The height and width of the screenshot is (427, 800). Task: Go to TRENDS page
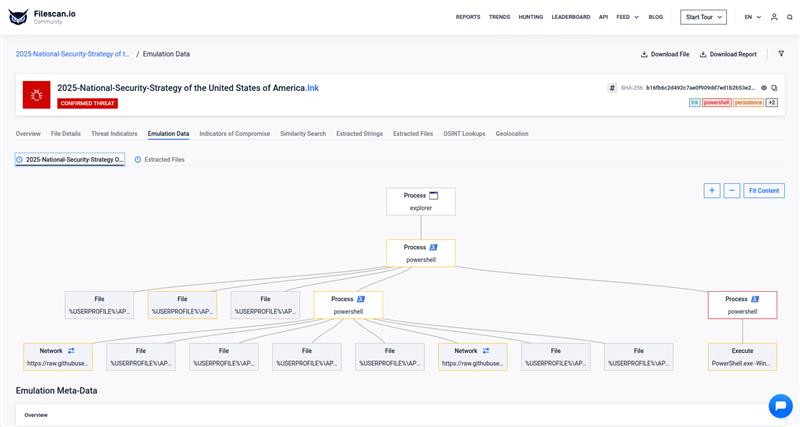coord(499,17)
